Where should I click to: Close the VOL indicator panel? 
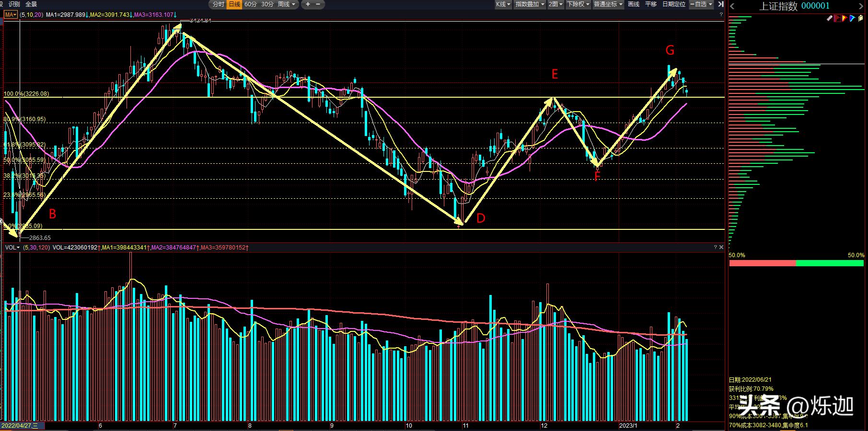click(x=721, y=247)
